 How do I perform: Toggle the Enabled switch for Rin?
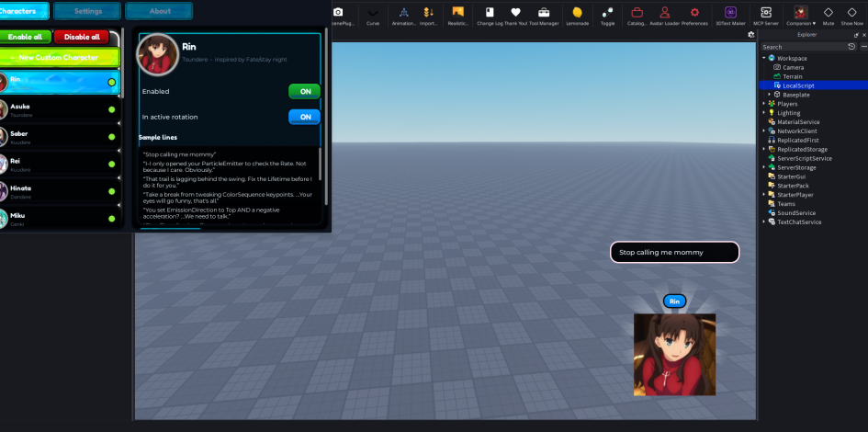click(x=304, y=91)
